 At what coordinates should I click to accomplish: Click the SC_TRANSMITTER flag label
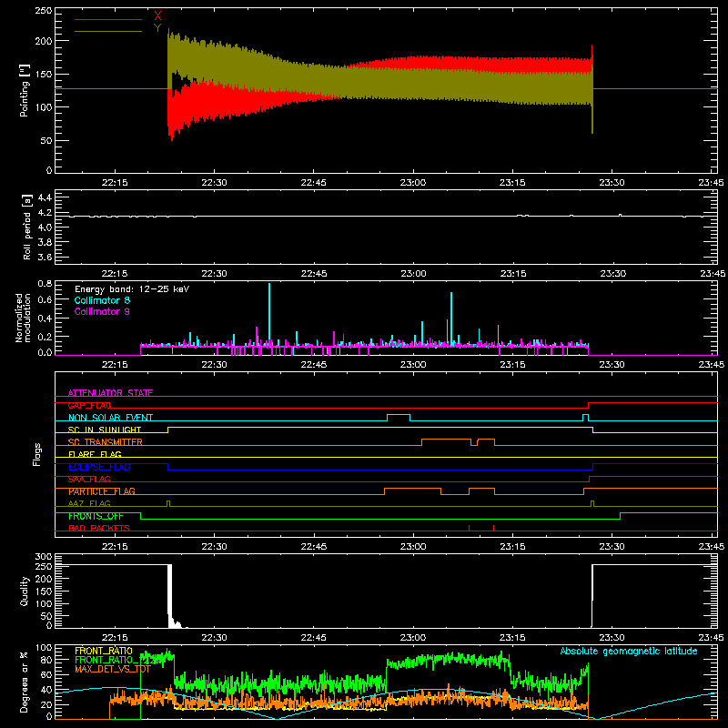point(106,442)
